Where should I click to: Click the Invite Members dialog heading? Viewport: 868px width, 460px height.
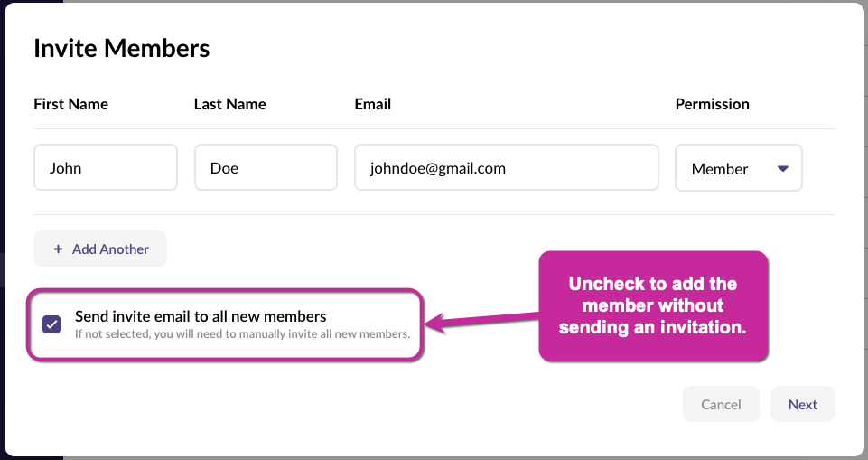tap(122, 48)
